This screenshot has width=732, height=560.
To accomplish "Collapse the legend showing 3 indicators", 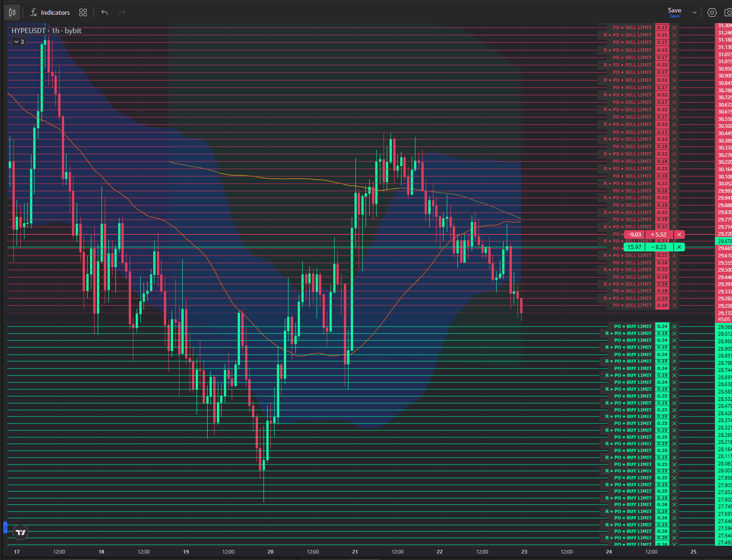I will click(19, 42).
